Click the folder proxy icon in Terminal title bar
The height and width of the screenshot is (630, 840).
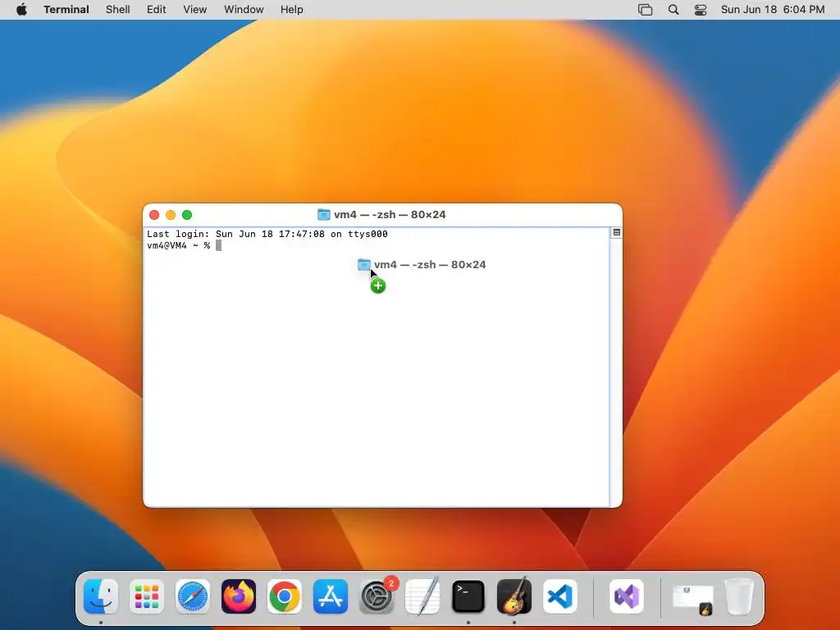[x=323, y=215]
